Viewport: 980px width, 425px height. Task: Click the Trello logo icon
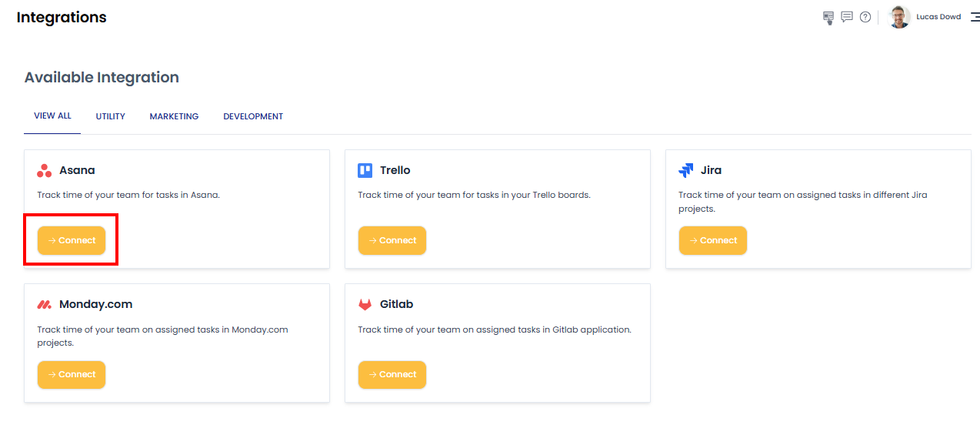click(365, 170)
